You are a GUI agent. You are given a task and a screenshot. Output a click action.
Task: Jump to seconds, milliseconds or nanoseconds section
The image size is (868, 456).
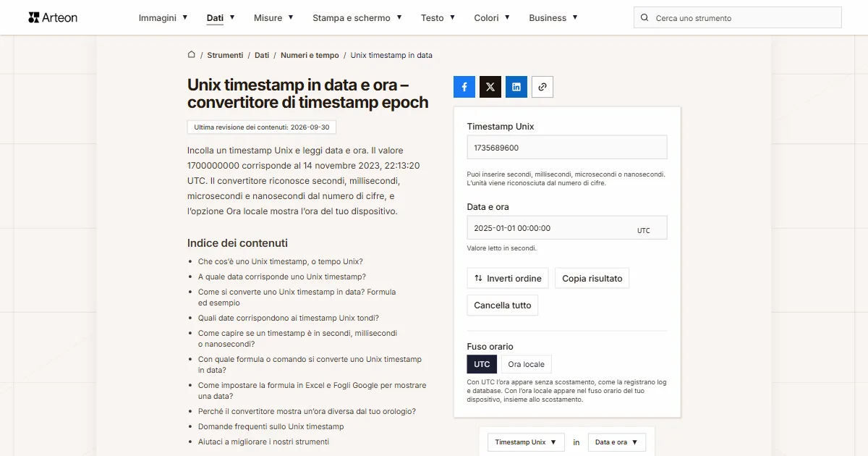coord(298,339)
